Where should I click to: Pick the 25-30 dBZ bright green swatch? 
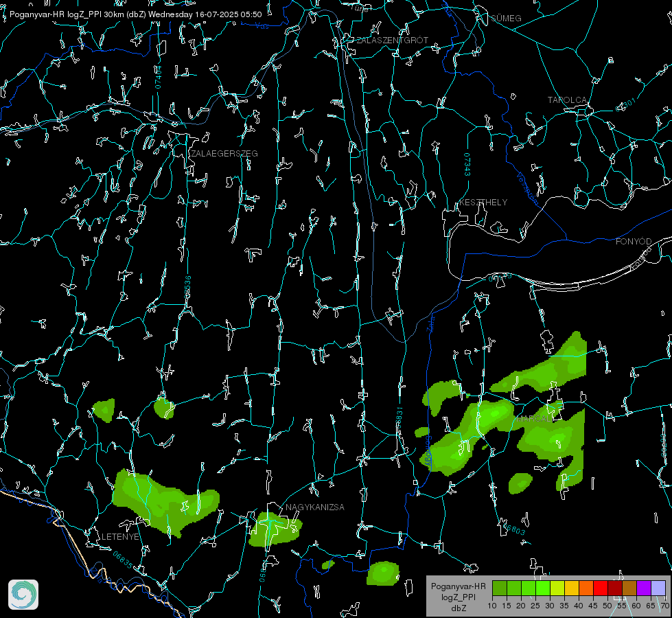[x=543, y=588]
